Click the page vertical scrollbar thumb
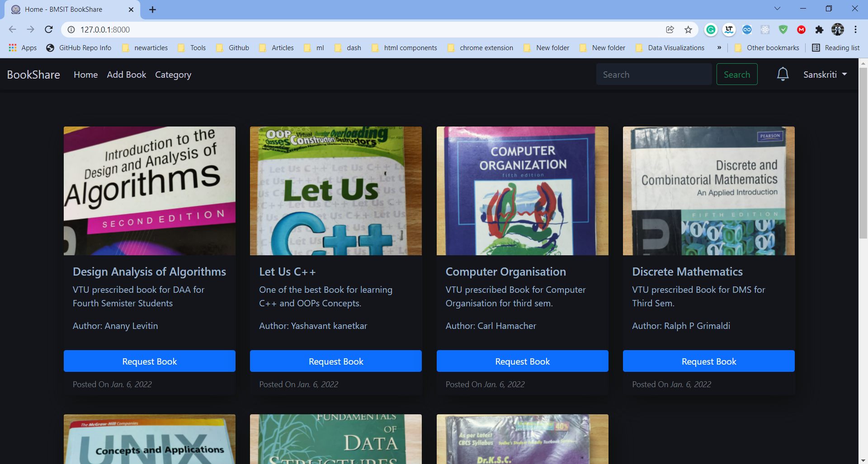This screenshot has width=868, height=464. pos(863,154)
